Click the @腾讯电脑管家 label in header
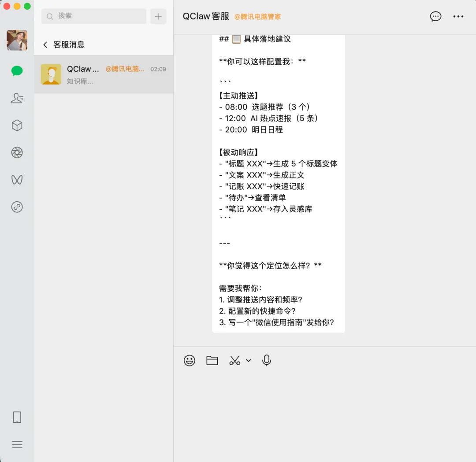476x462 pixels. pyautogui.click(x=257, y=17)
